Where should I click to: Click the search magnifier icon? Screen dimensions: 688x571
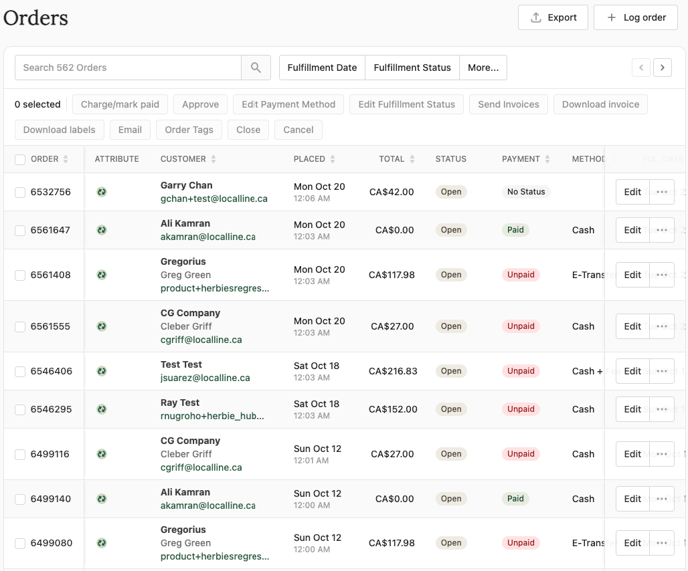(256, 68)
